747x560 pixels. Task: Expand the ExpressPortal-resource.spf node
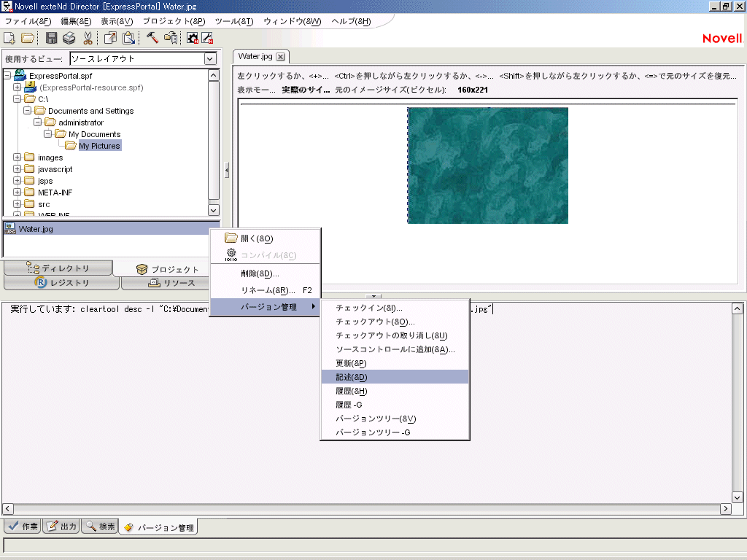[18, 87]
